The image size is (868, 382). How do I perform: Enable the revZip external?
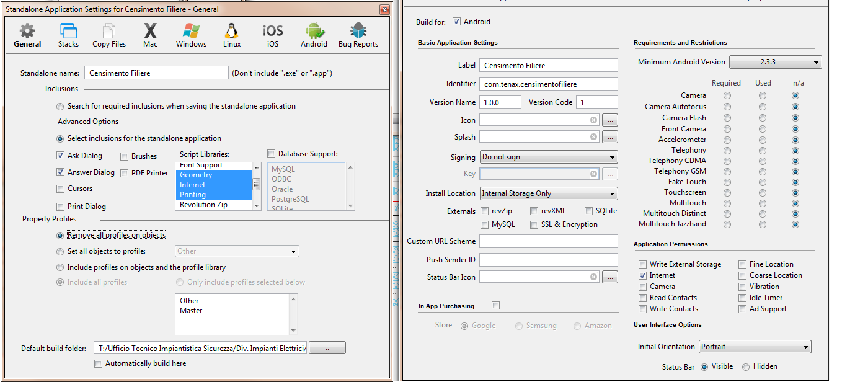pyautogui.click(x=485, y=211)
